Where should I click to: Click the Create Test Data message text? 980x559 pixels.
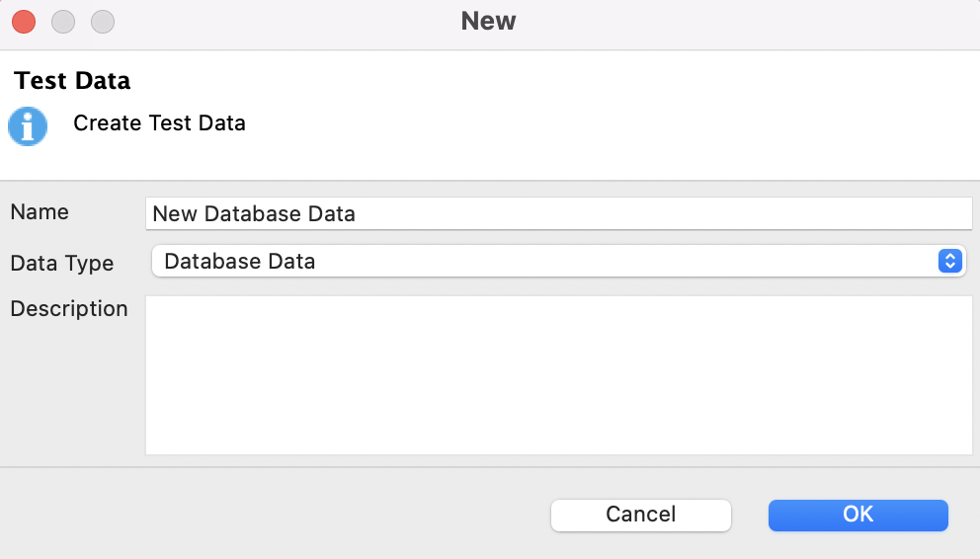click(x=159, y=123)
